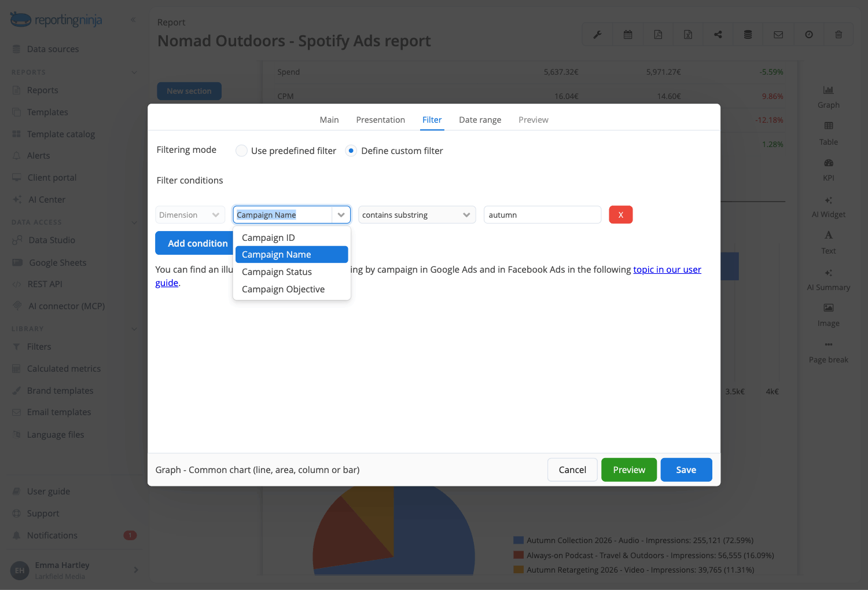
Task: Delete the report with the trash icon
Action: [838, 35]
